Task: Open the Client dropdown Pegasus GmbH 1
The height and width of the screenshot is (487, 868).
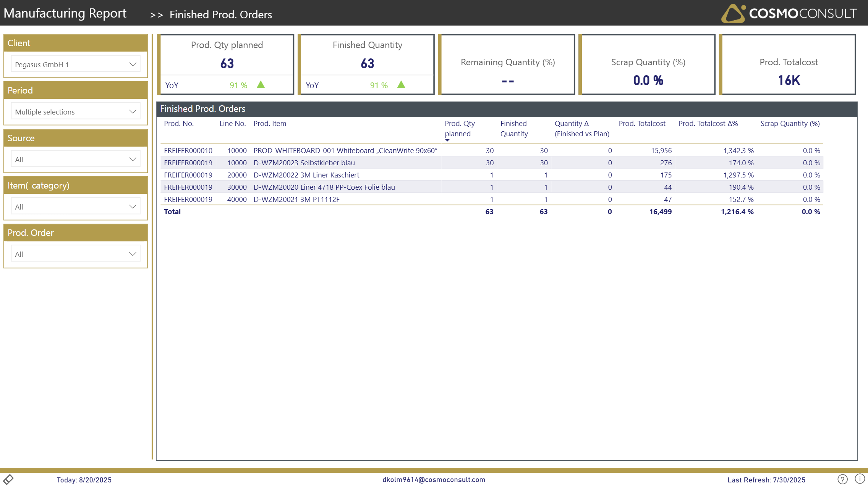Action: pyautogui.click(x=76, y=64)
